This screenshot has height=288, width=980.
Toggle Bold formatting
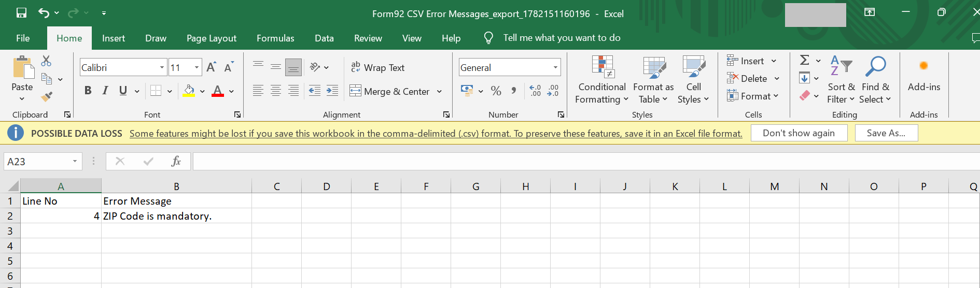(x=88, y=91)
